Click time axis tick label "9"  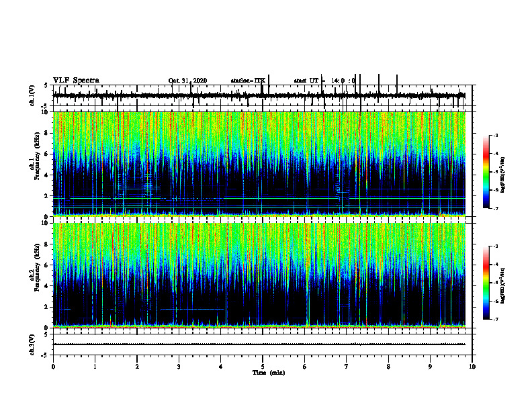point(430,367)
